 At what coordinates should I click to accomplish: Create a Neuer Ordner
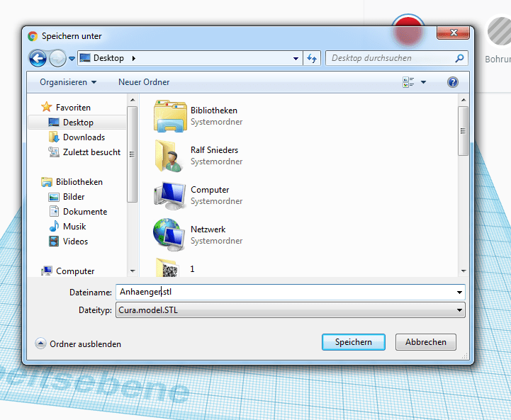pyautogui.click(x=144, y=82)
